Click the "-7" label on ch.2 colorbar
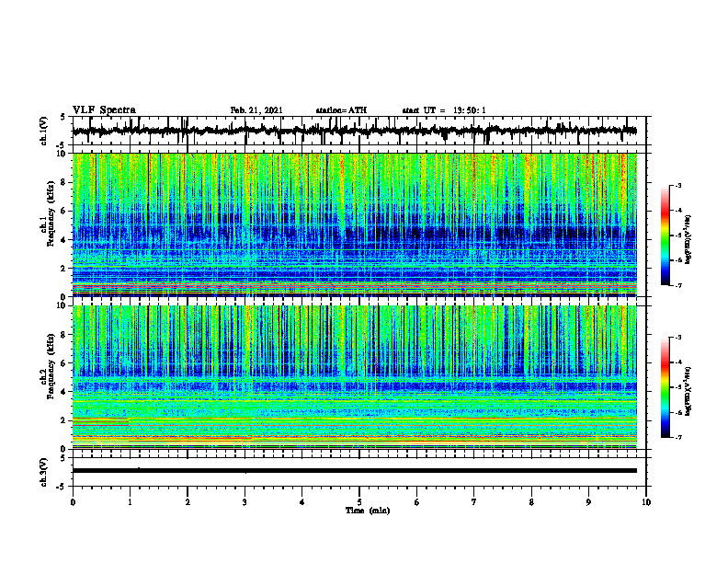Image resolution: width=728 pixels, height=563 pixels. click(678, 437)
